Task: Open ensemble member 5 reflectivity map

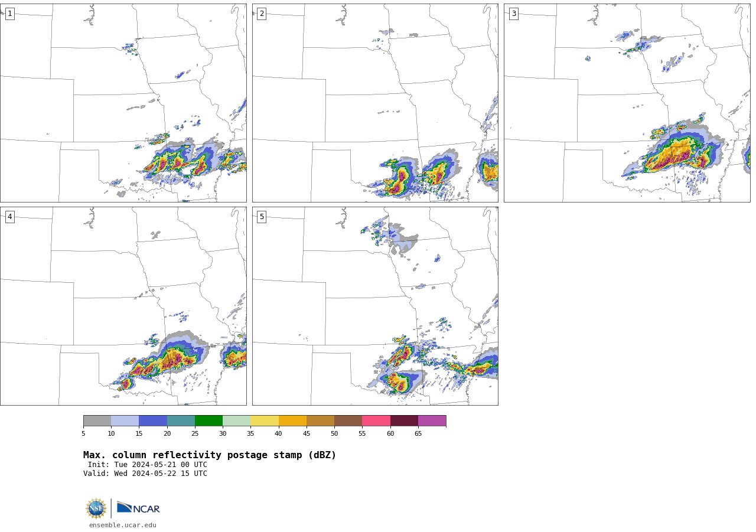Action: point(375,306)
